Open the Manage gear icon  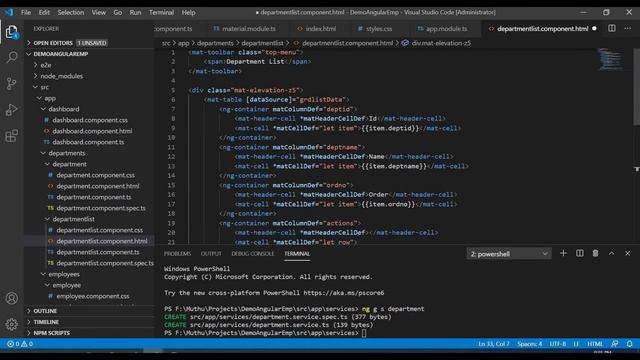[11, 324]
